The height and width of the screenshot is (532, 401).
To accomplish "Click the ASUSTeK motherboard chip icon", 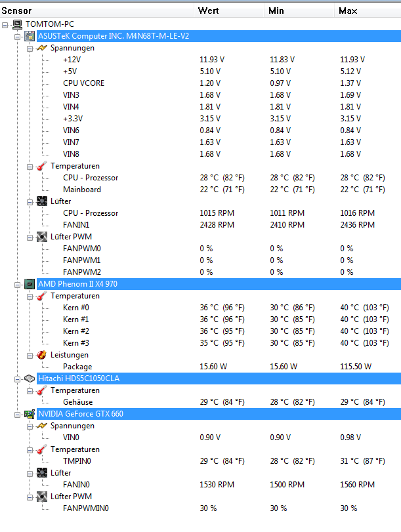I will [x=30, y=36].
